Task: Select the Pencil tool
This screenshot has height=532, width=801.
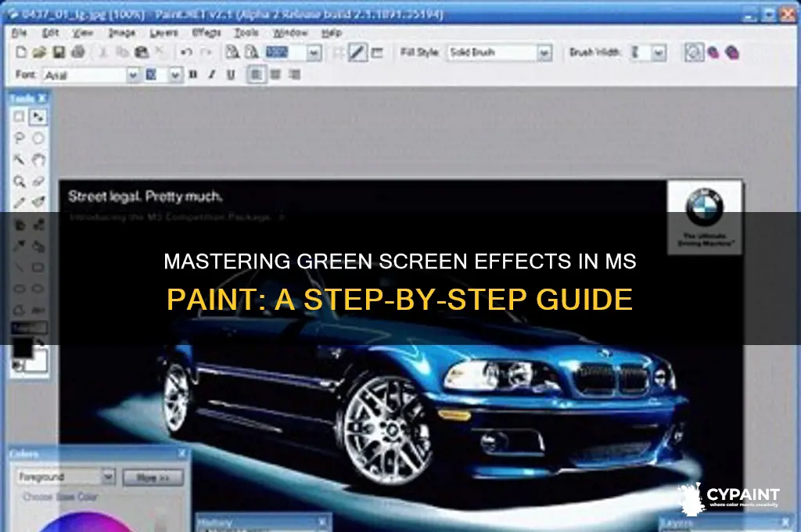Action: (19, 203)
